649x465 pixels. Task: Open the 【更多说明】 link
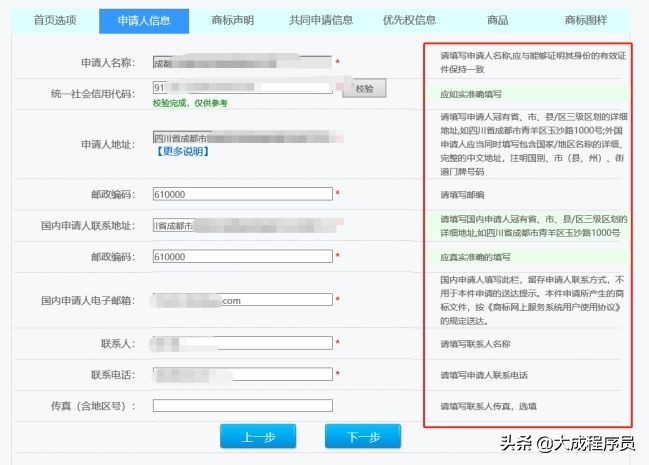(182, 152)
